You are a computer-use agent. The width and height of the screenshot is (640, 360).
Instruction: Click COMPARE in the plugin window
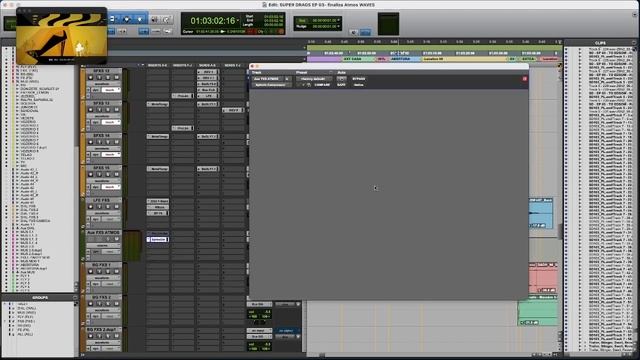[322, 85]
